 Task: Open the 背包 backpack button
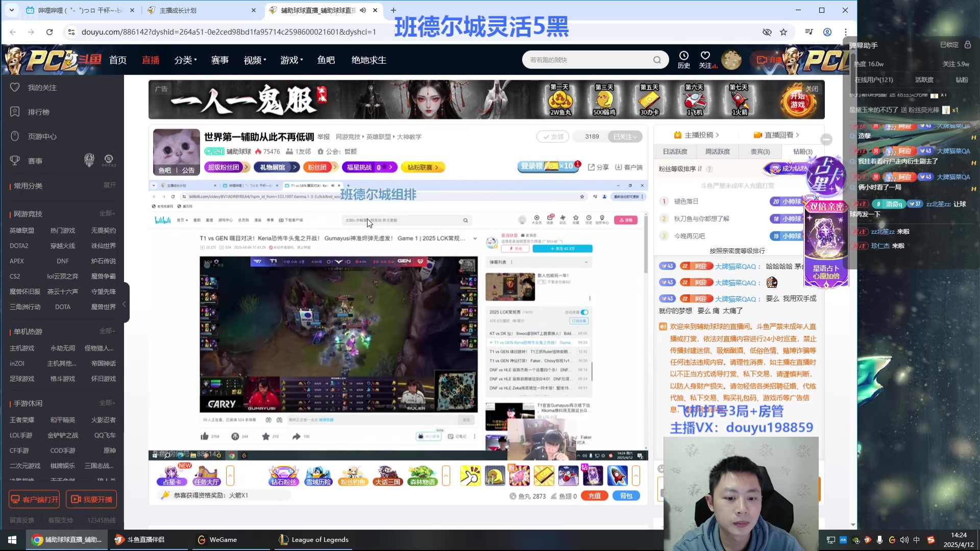point(626,496)
